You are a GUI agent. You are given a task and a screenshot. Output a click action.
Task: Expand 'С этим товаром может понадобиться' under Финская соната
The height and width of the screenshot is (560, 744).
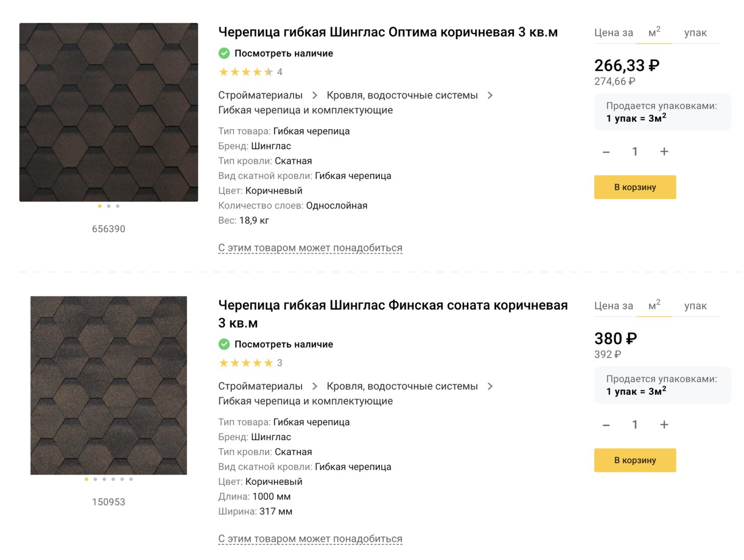(x=310, y=539)
